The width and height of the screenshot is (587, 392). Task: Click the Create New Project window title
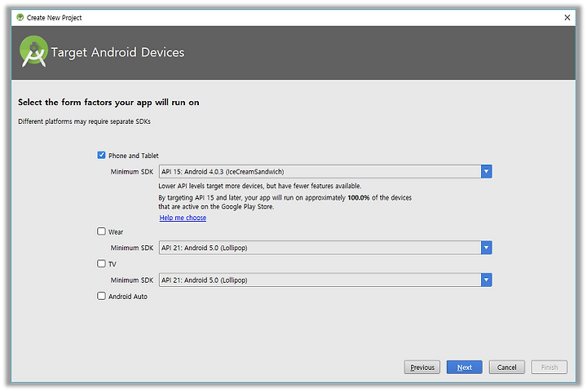[x=55, y=18]
